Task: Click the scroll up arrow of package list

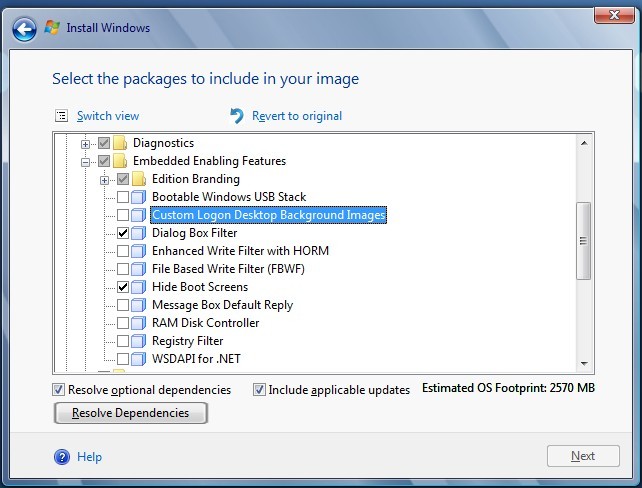Action: (584, 143)
